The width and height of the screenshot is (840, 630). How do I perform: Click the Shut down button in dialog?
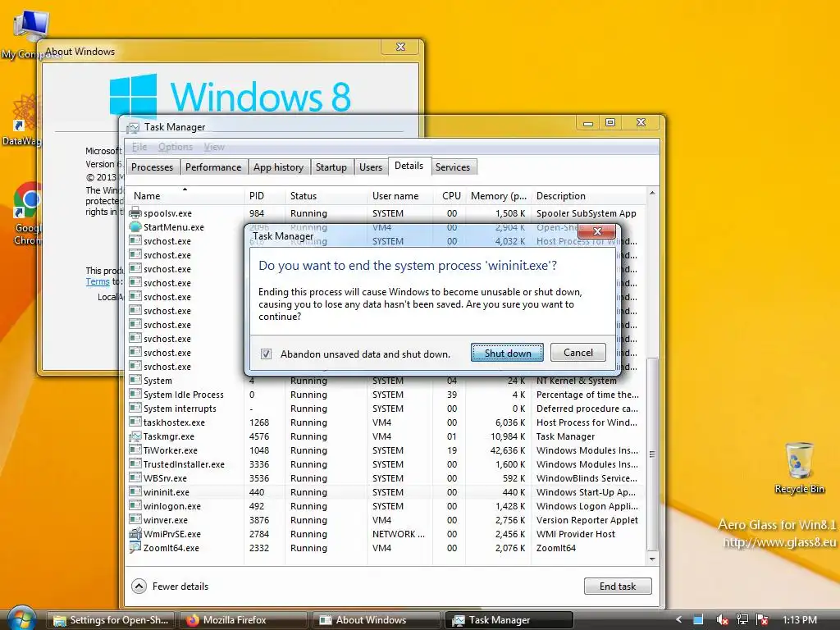(x=507, y=353)
